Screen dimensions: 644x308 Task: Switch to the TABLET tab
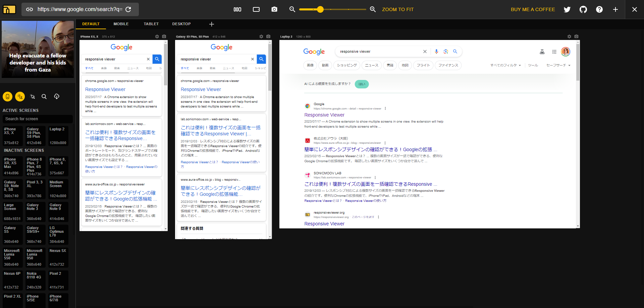click(x=151, y=24)
